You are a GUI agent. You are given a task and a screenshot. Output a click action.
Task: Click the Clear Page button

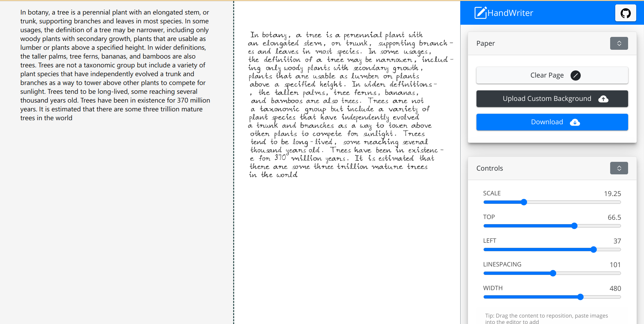(x=552, y=75)
